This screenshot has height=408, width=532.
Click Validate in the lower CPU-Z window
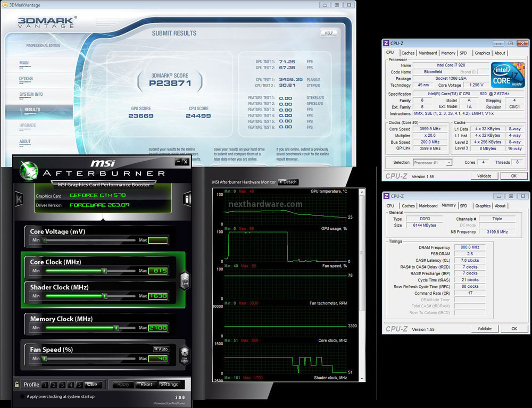[485, 329]
